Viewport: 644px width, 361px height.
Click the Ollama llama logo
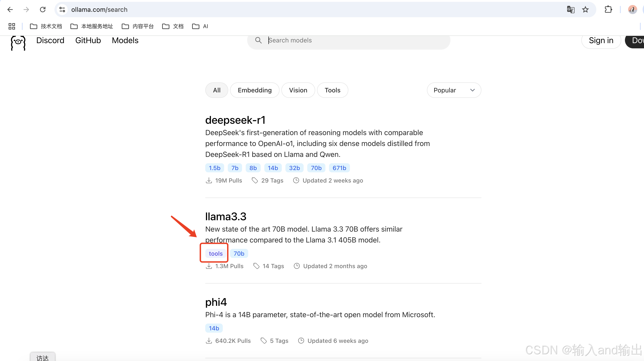point(18,42)
